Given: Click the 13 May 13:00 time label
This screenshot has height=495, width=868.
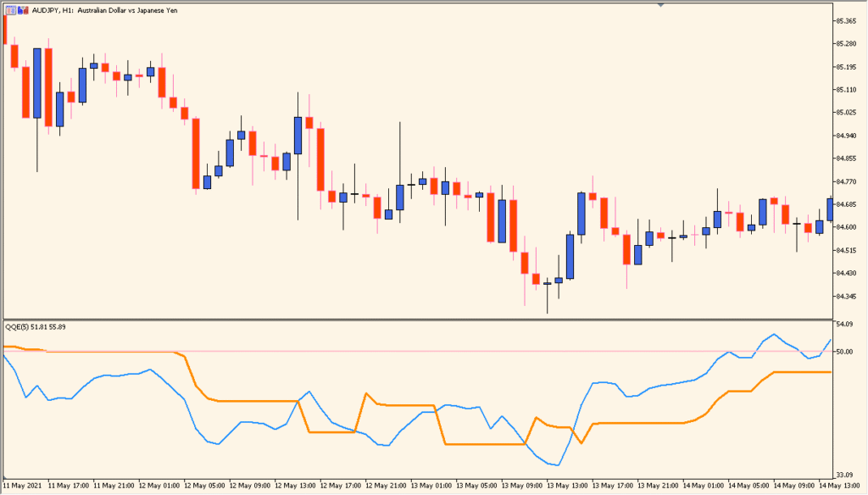Looking at the screenshot, I should 567,486.
